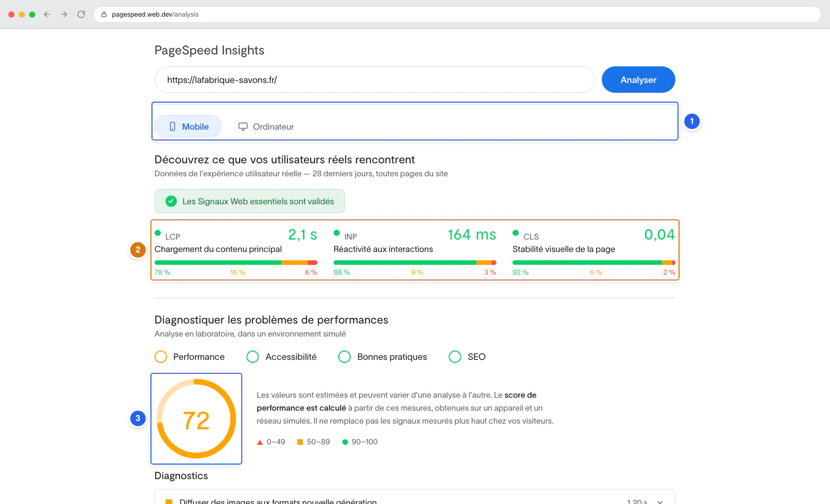This screenshot has height=504, width=830.
Task: Click the CLS distribution bar
Action: click(x=594, y=263)
